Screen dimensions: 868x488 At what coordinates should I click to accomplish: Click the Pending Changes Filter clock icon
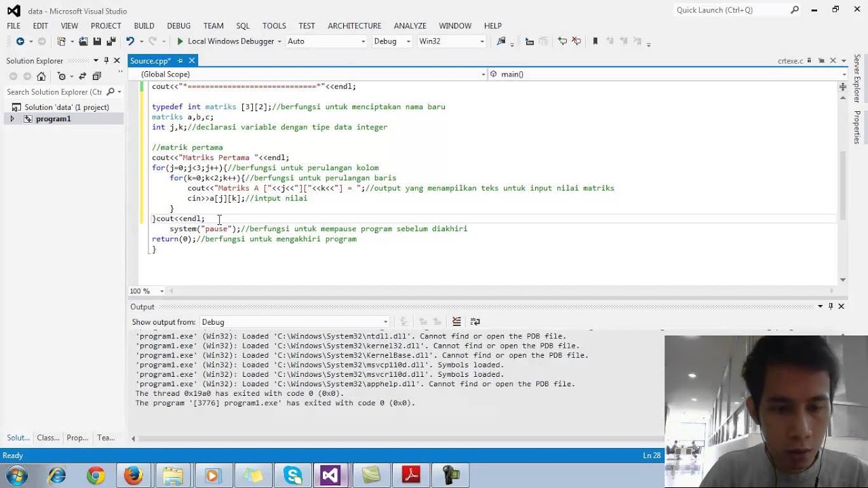point(62,76)
